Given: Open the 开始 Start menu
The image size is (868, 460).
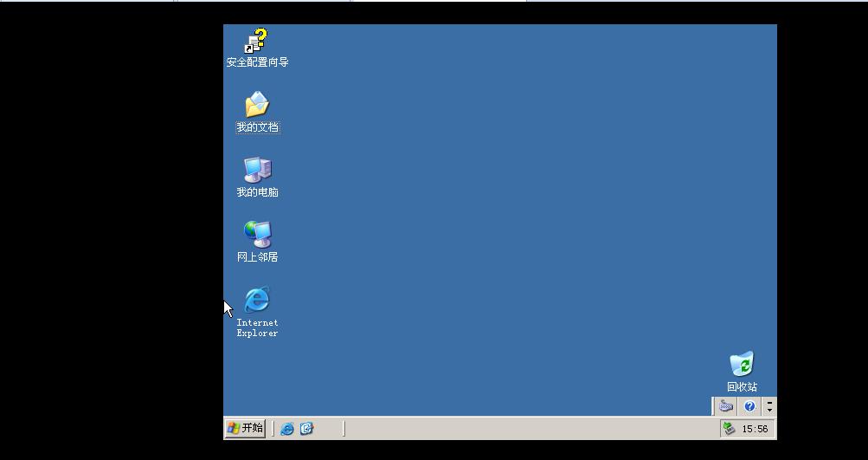Looking at the screenshot, I should 245,428.
